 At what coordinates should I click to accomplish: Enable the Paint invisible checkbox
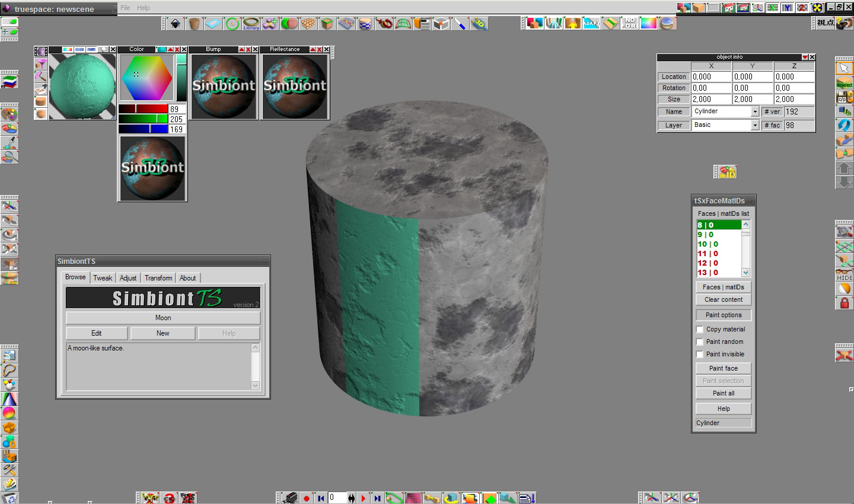coord(700,355)
